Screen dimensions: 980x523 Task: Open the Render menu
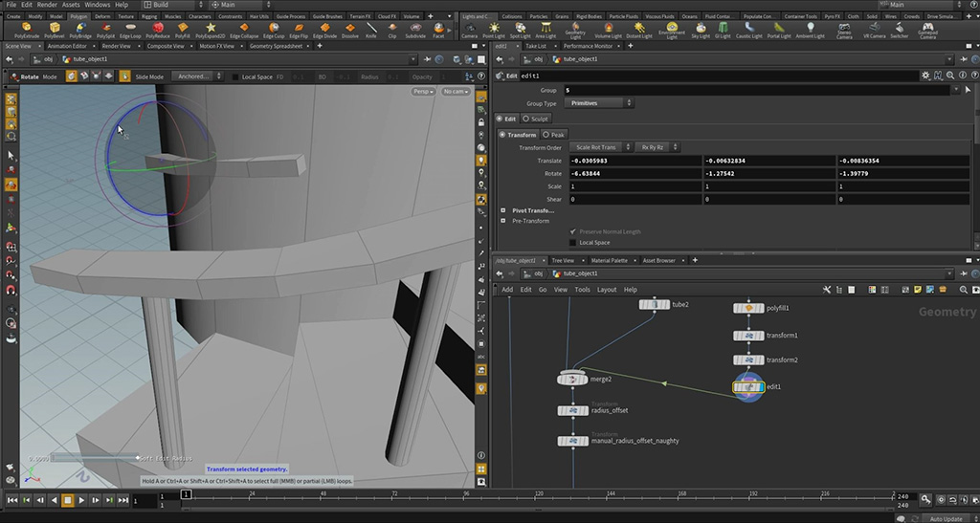tap(47, 5)
